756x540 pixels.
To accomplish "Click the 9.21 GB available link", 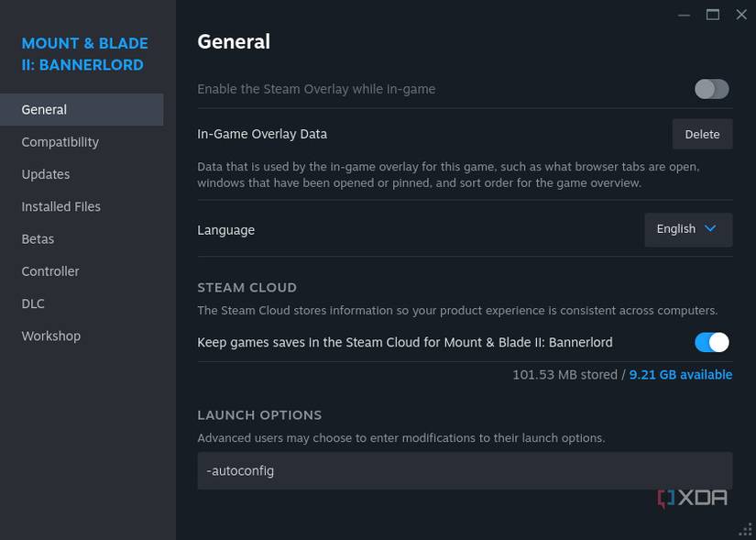I will point(681,374).
